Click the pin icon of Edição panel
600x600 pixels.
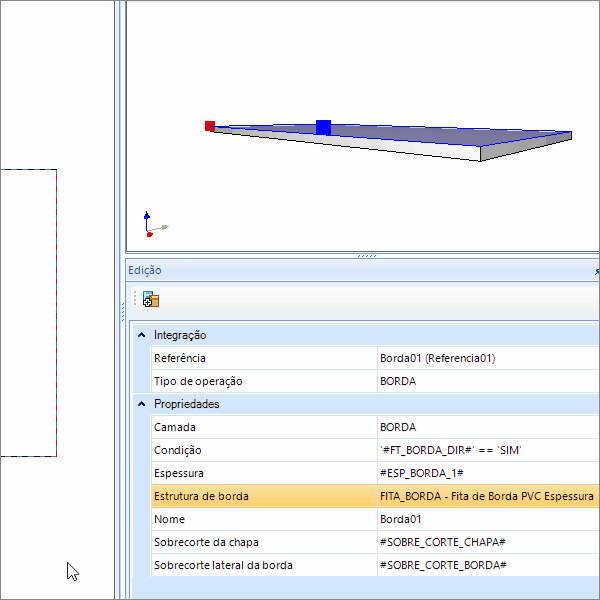[597, 271]
